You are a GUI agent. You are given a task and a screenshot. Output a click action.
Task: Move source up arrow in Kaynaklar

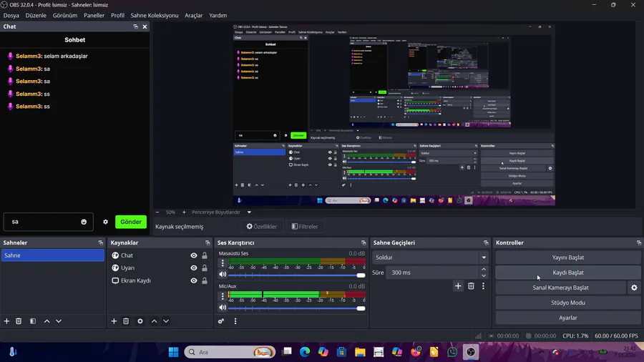(x=154, y=321)
